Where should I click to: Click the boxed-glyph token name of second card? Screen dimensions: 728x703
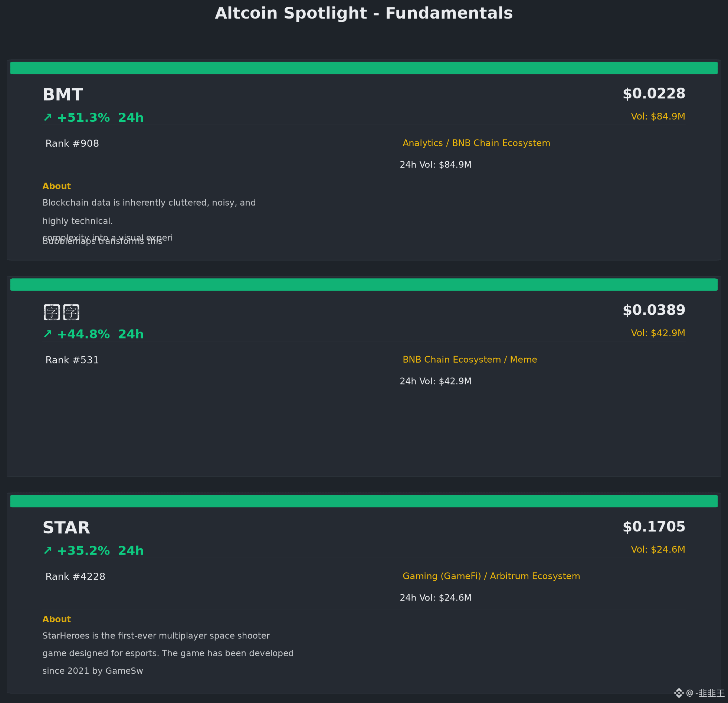tap(62, 312)
